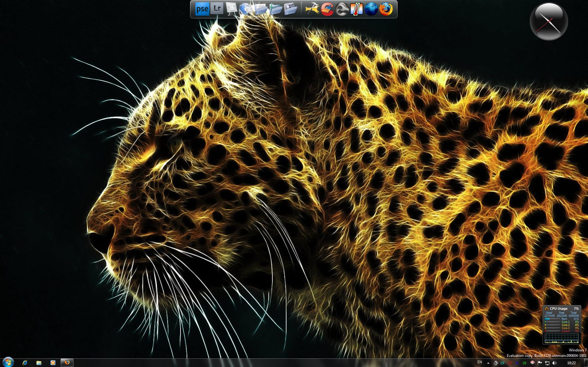The width and height of the screenshot is (588, 367).
Task: Open Lightroom from the dock
Action: tap(217, 9)
